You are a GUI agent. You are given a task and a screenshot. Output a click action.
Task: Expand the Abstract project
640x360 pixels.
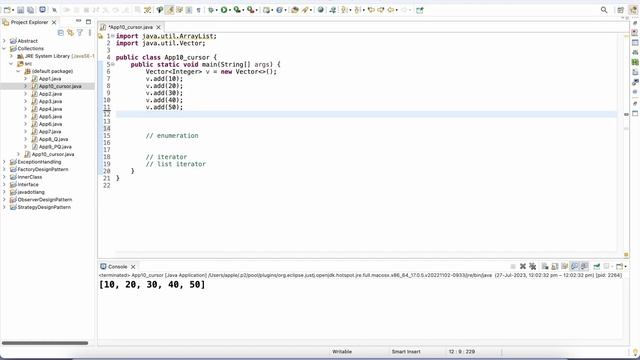click(4, 41)
